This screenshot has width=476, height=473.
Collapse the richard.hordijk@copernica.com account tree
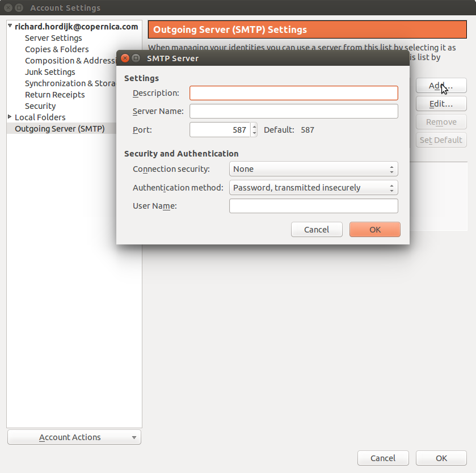10,26
